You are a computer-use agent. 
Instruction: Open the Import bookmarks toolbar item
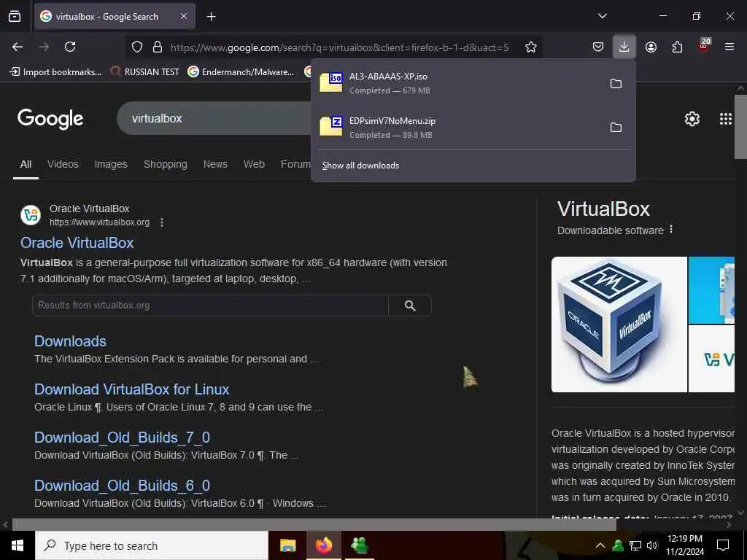pyautogui.click(x=55, y=72)
